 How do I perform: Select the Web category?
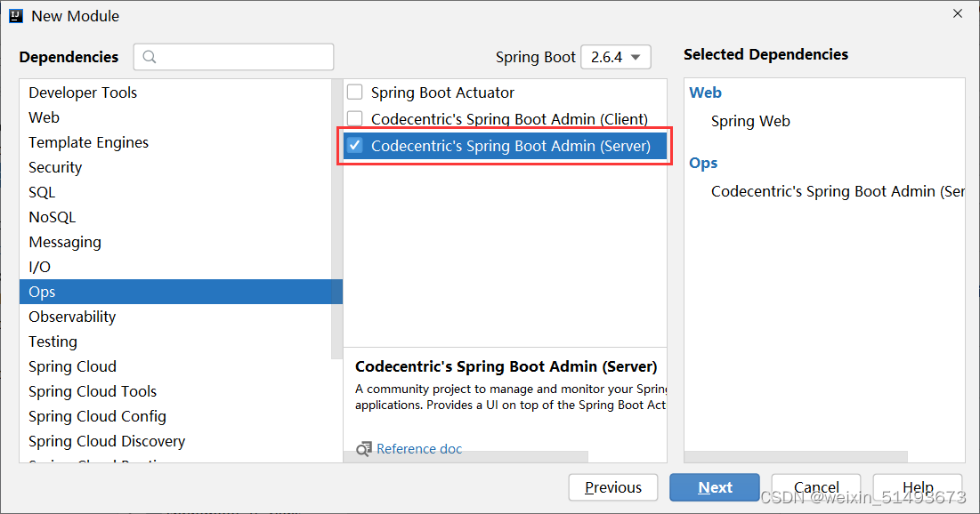pyautogui.click(x=45, y=117)
